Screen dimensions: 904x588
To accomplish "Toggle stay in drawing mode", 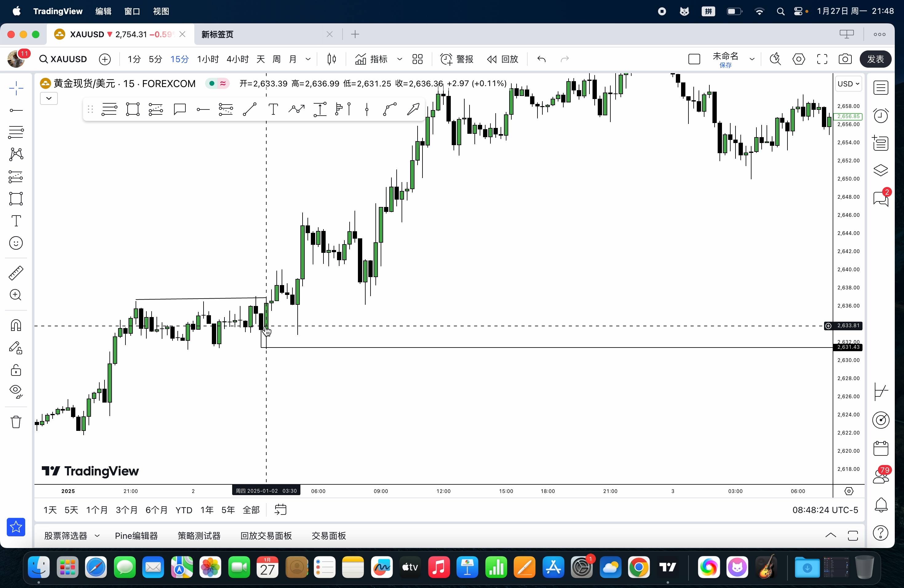I will [16, 348].
